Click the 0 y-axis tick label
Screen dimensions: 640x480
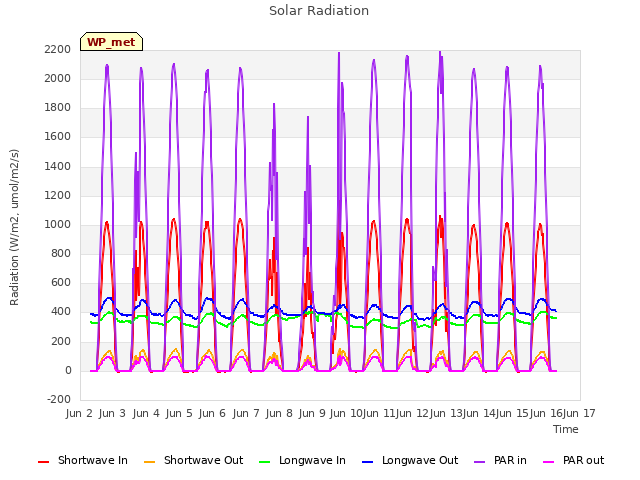pos(68,371)
